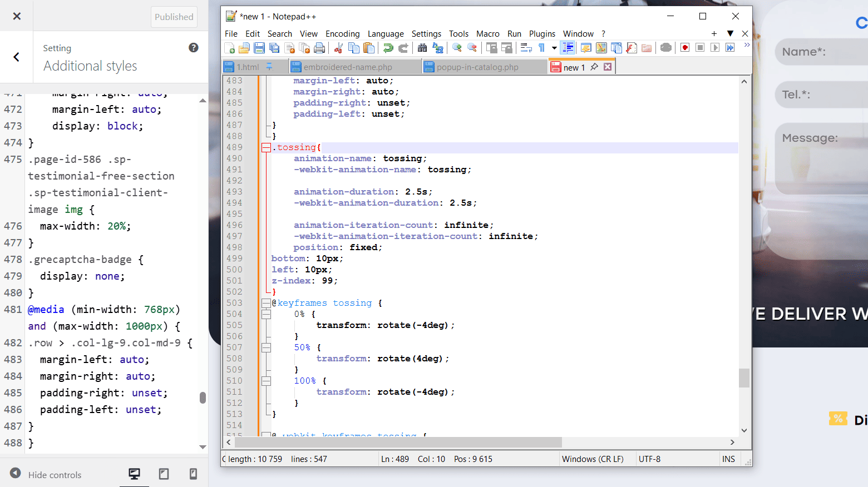Expand the toolbar overflow chevron
The width and height of the screenshot is (868, 487).
coord(747,45)
